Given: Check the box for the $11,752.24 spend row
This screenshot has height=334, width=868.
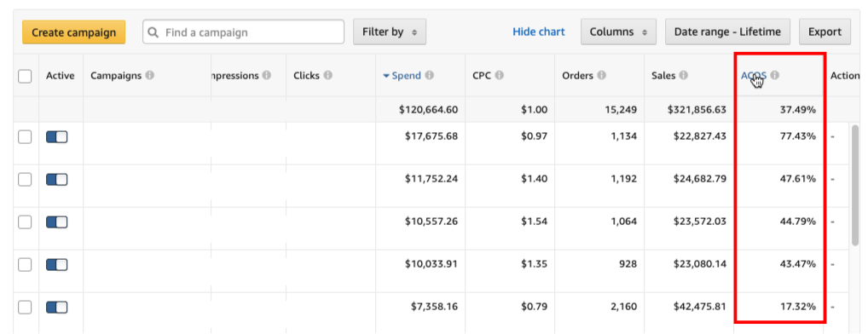Looking at the screenshot, I should [25, 179].
